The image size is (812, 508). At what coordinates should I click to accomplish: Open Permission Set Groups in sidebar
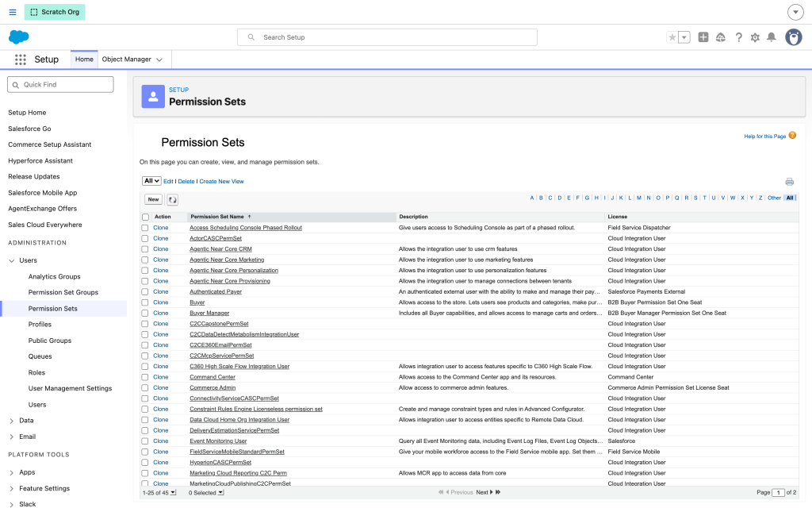(x=63, y=292)
